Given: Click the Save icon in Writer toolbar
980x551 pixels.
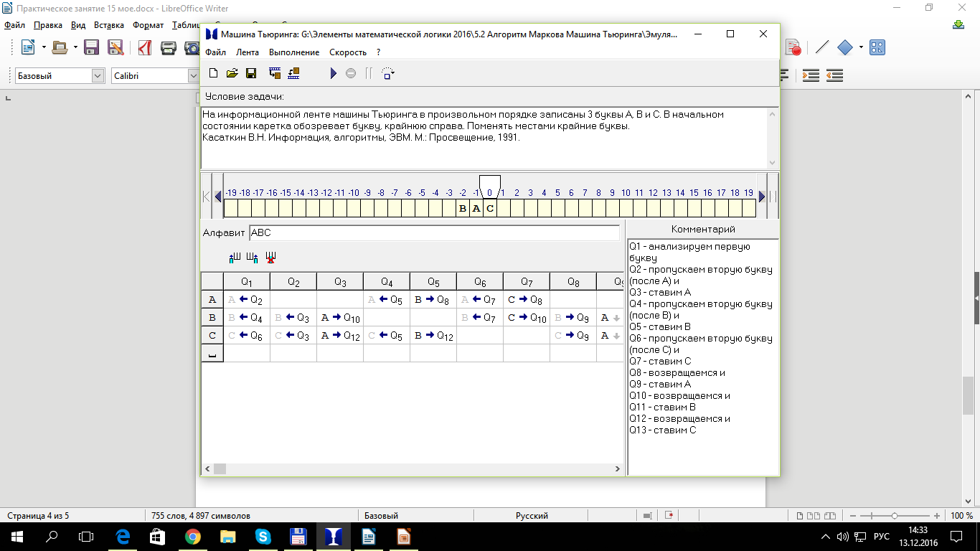Looking at the screenshot, I should [91, 48].
